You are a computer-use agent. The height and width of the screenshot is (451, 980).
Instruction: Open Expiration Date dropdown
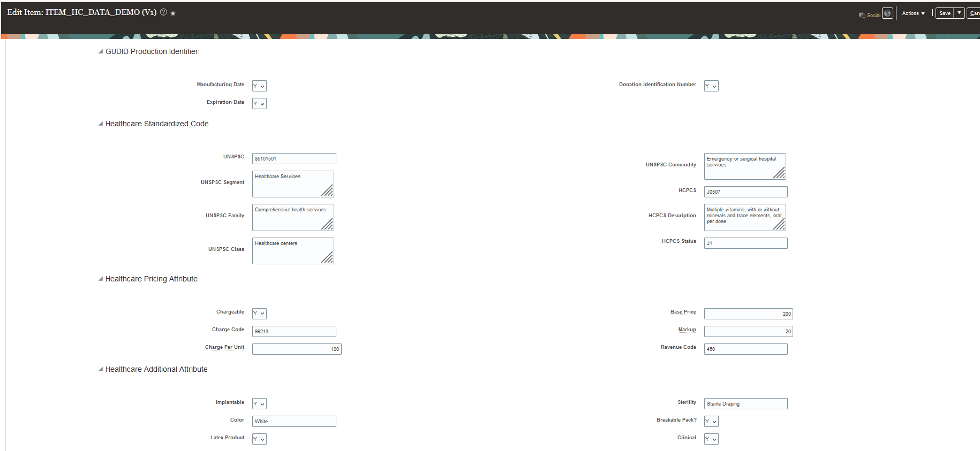click(x=259, y=104)
